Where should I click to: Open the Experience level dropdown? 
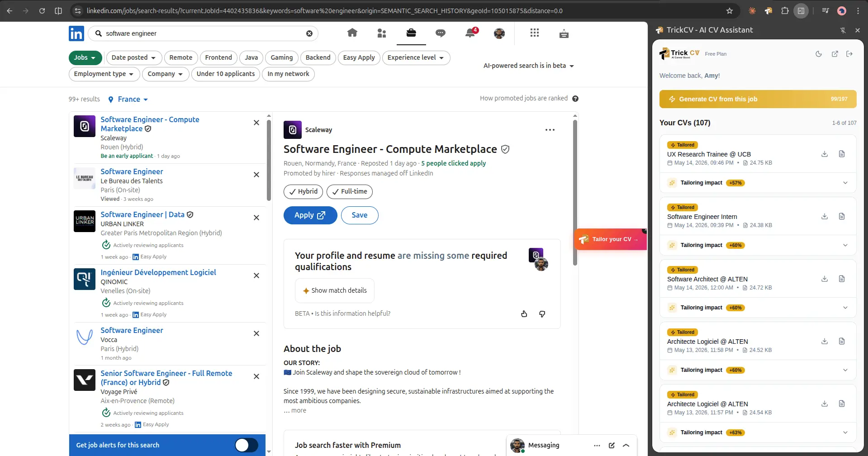416,57
